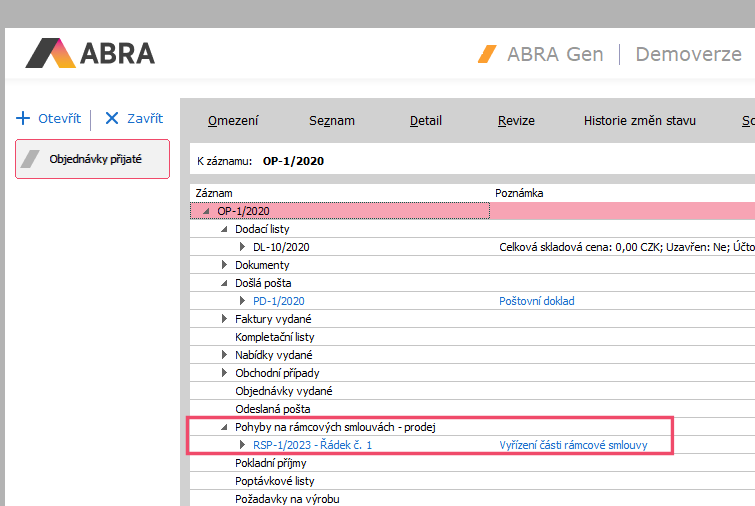Image resolution: width=755 pixels, height=506 pixels.
Task: Click the gray Objednávky přijaté icon
Action: coord(30,159)
